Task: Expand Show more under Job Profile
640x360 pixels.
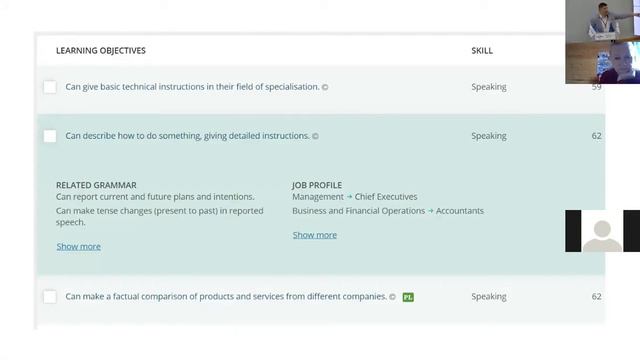Action: click(x=314, y=235)
